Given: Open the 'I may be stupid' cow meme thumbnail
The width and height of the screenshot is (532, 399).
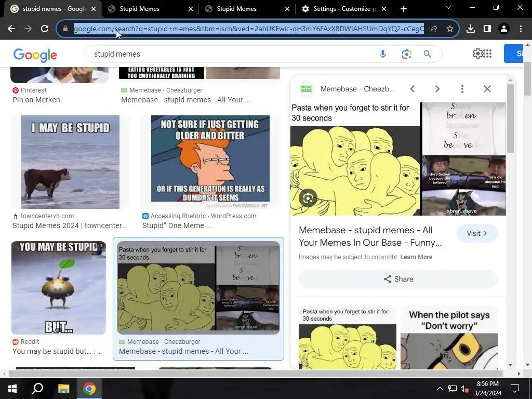Looking at the screenshot, I should click(x=70, y=162).
